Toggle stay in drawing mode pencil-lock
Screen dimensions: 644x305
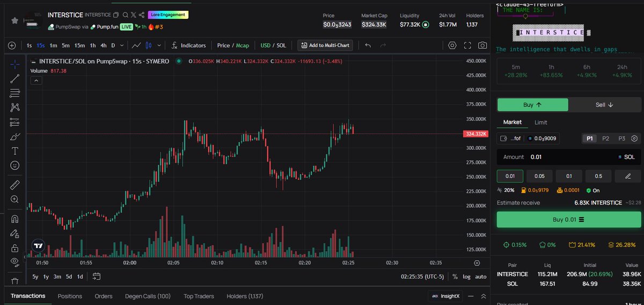click(14, 234)
